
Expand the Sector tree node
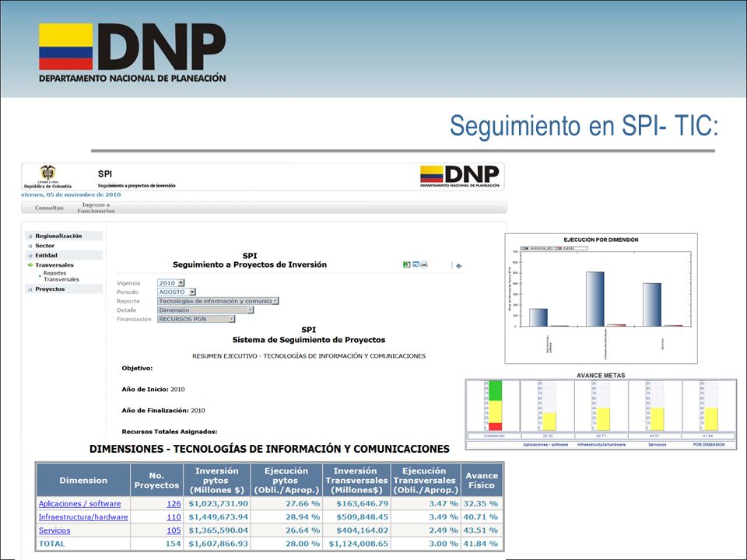pyautogui.click(x=30, y=247)
